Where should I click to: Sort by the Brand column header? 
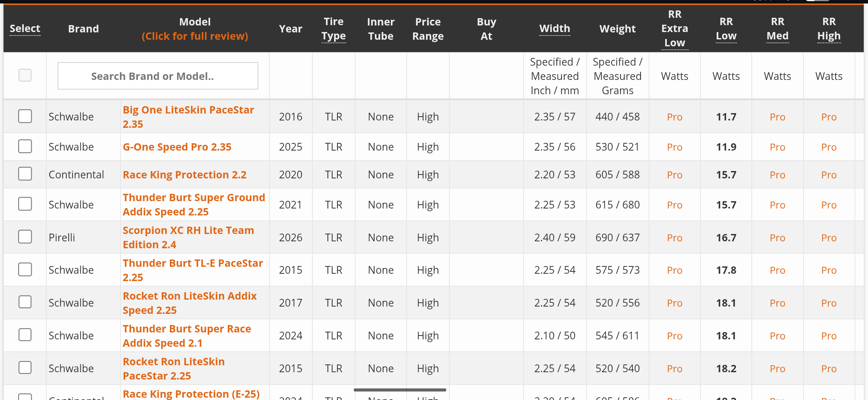pyautogui.click(x=83, y=29)
